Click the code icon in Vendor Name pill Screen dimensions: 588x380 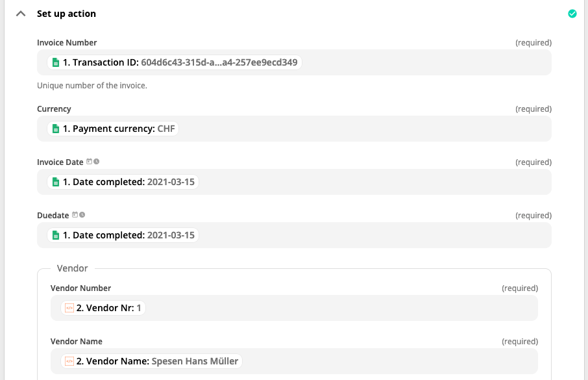(x=69, y=361)
